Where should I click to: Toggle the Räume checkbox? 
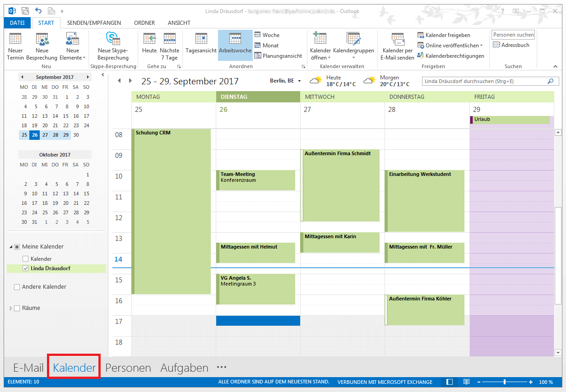pyautogui.click(x=17, y=308)
